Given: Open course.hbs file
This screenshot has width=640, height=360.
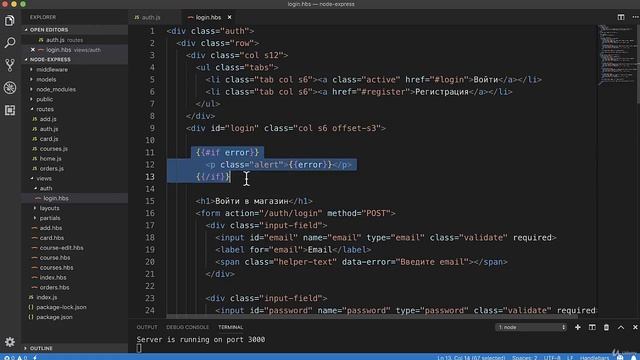Looking at the screenshot, I should pos(55,258).
